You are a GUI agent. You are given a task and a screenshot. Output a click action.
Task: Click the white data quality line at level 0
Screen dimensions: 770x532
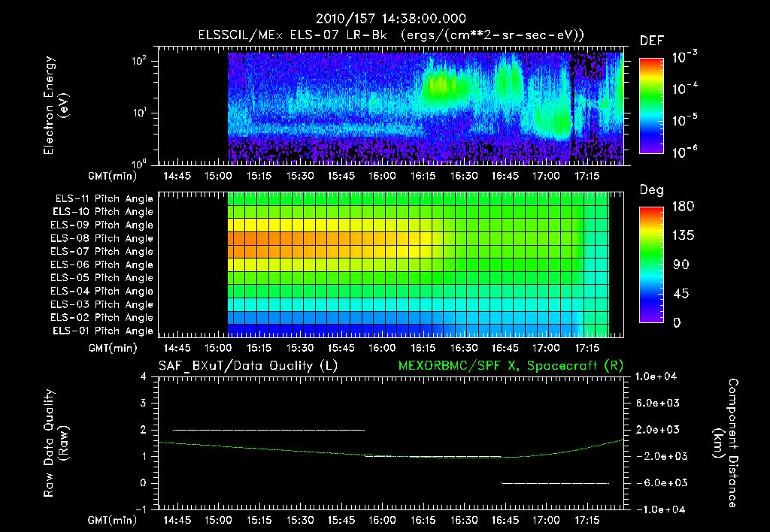555,483
